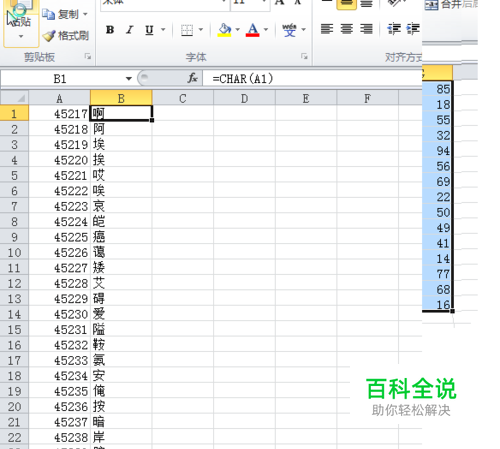This screenshot has height=449, width=500.
Task: Select column E header
Action: [x=306, y=98]
